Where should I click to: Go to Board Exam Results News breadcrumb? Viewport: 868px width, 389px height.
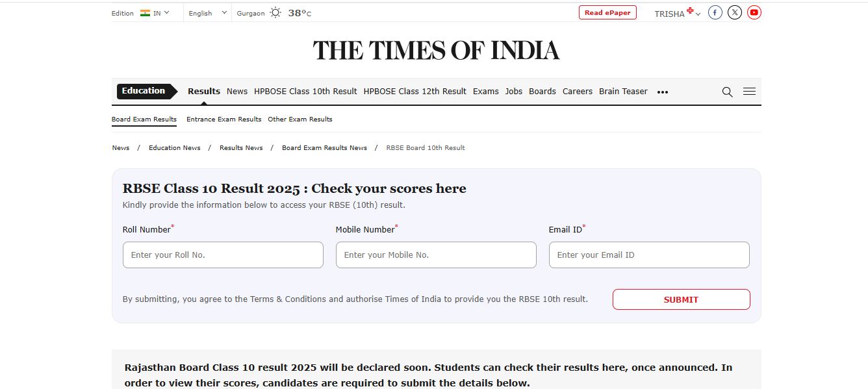point(324,148)
